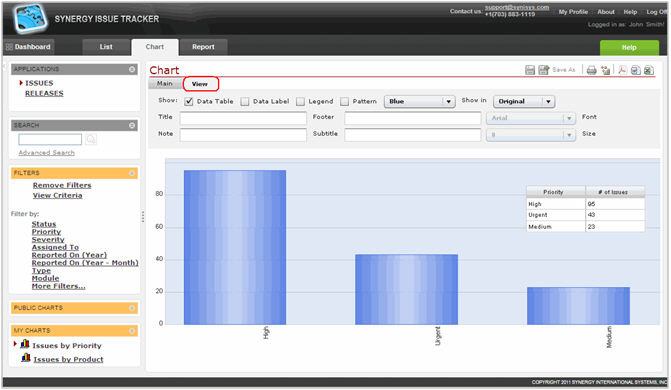Filter by Assigned To
Viewport: 671px width, 390px height.
coord(55,247)
